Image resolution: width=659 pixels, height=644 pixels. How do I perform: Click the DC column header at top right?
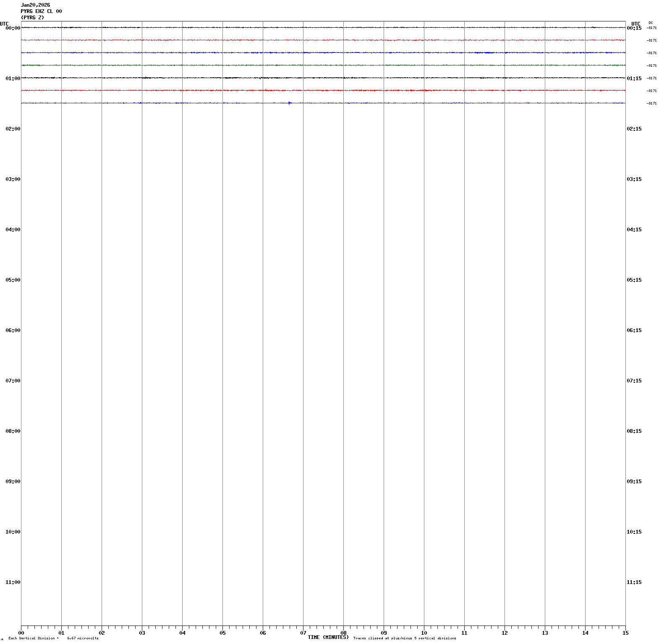[651, 23]
